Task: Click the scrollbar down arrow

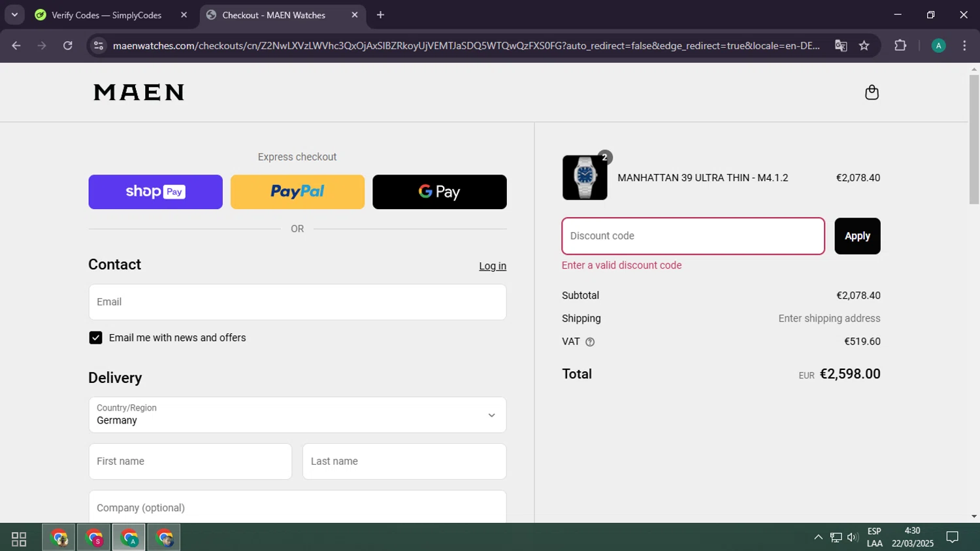Action: [974, 516]
